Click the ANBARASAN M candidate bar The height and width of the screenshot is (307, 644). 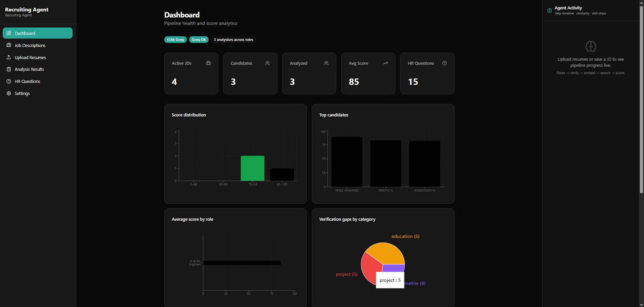tap(425, 164)
